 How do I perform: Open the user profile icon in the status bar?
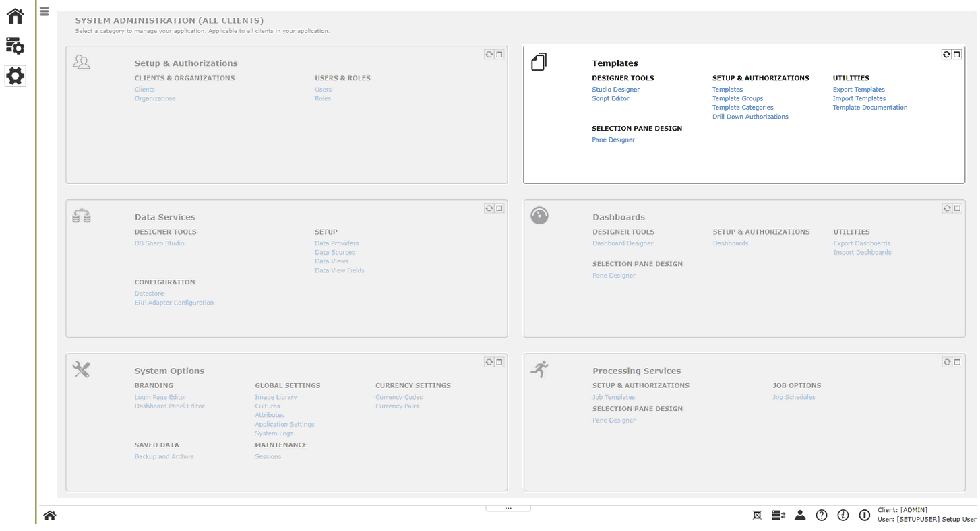click(x=800, y=516)
